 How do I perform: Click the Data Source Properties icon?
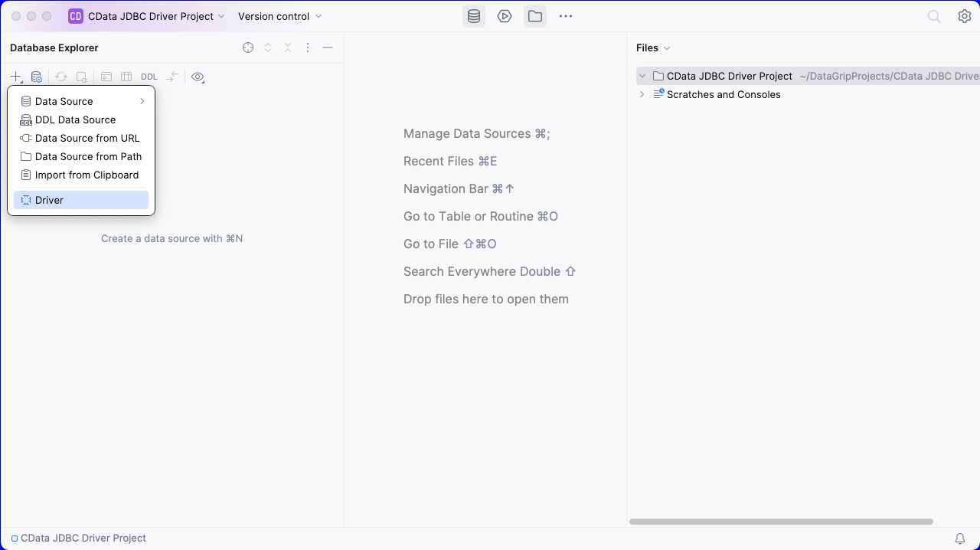coord(36,77)
